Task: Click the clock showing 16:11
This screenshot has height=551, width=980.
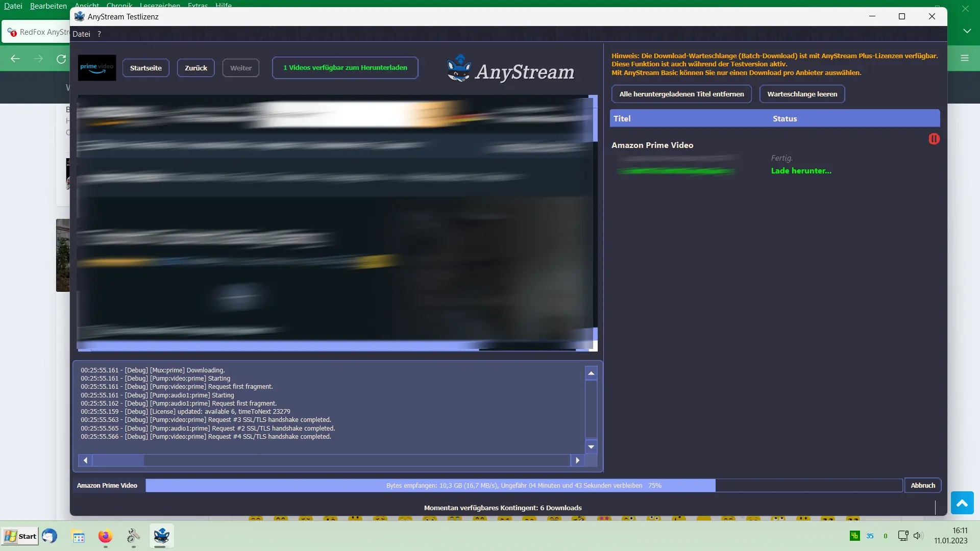Action: point(960,531)
